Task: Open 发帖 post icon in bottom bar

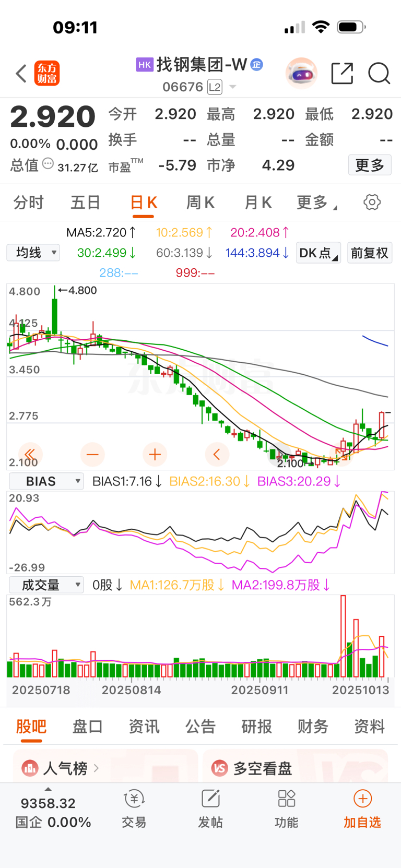Action: tap(210, 799)
